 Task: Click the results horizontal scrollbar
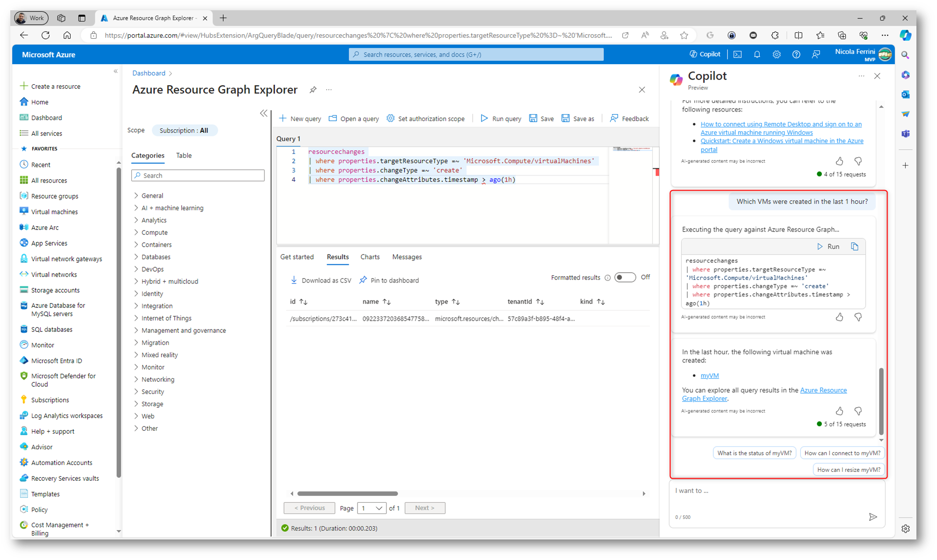point(347,493)
